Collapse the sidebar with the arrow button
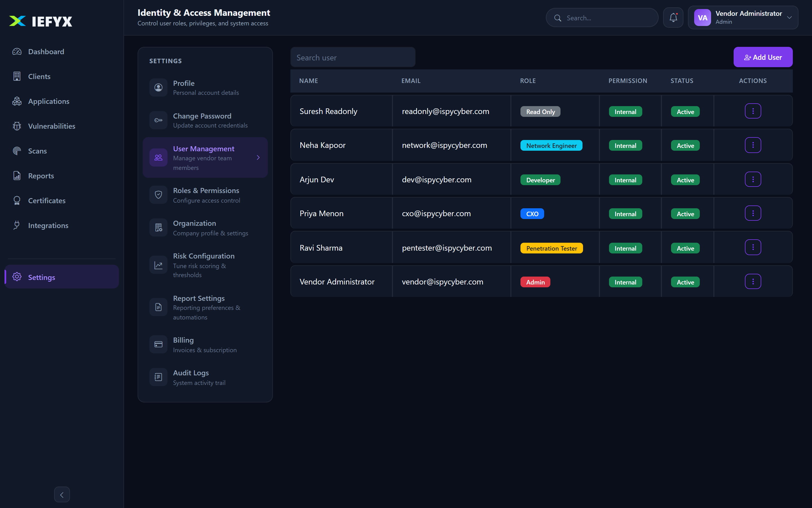 tap(62, 494)
